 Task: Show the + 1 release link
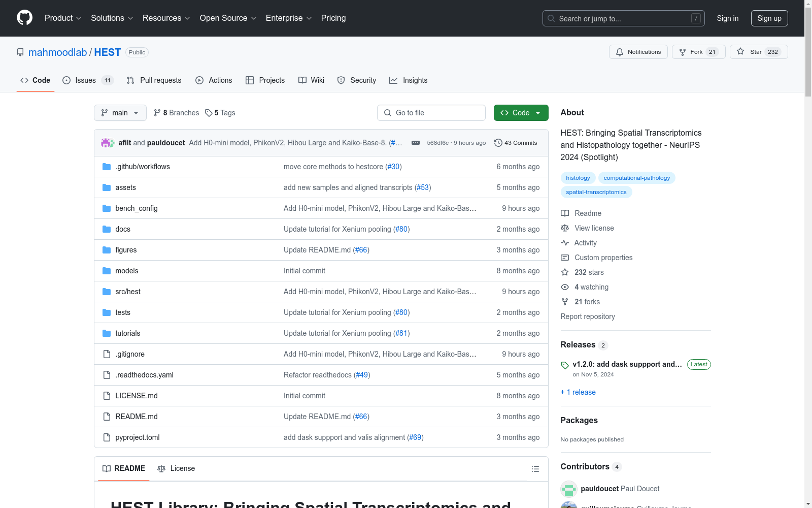pyautogui.click(x=578, y=392)
